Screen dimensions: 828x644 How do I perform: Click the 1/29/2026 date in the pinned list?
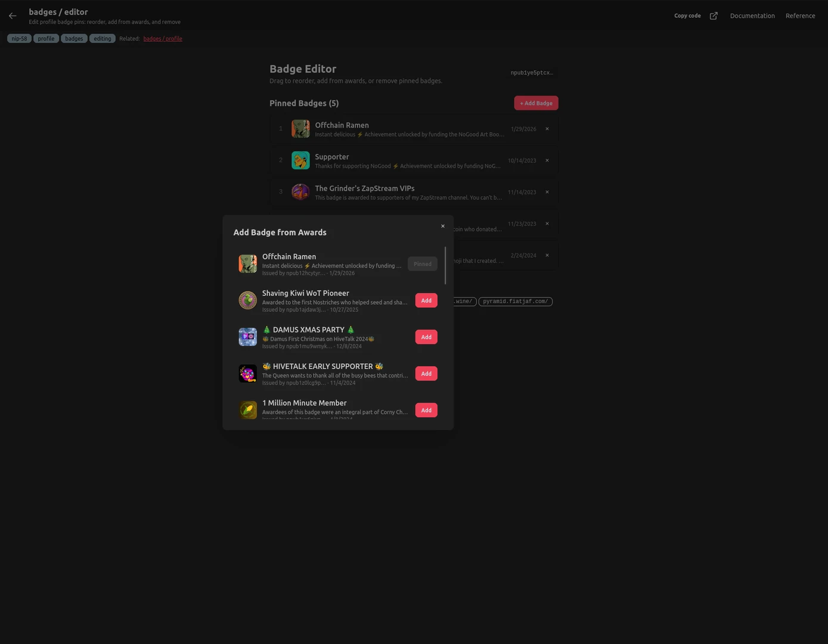click(523, 129)
